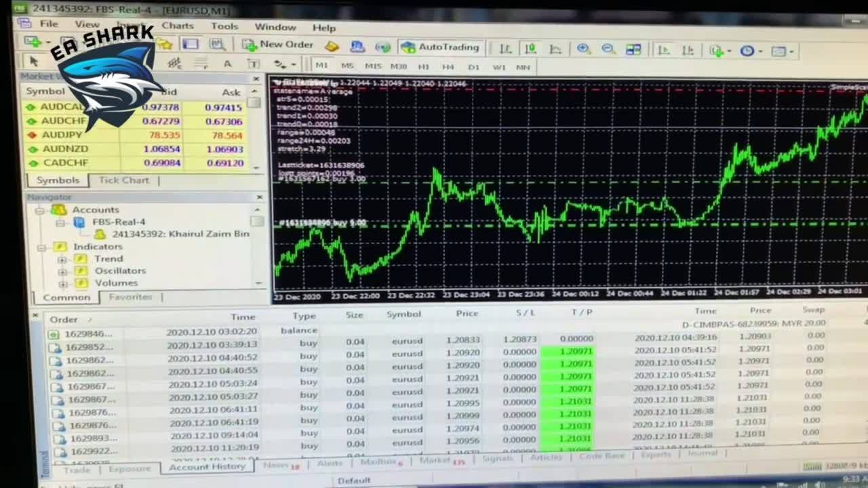Click the Indicators folder icon in Navigator
868x488 pixels.
click(60, 247)
